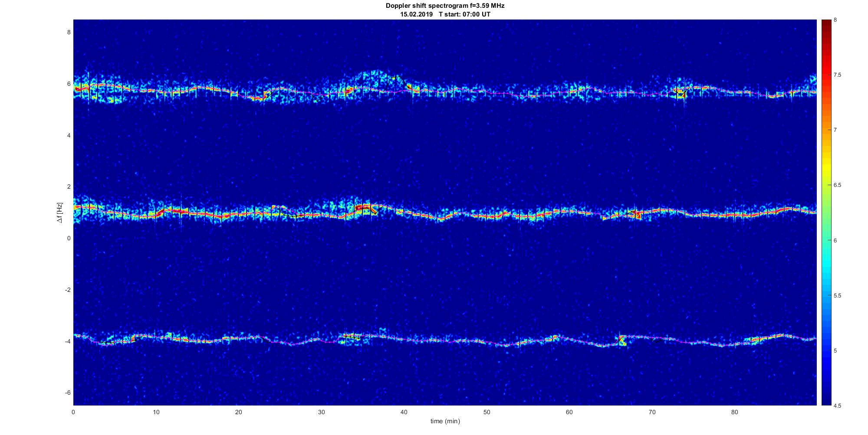Click y-axis tick label '-2'
This screenshot has width=868, height=435.
tap(67, 290)
